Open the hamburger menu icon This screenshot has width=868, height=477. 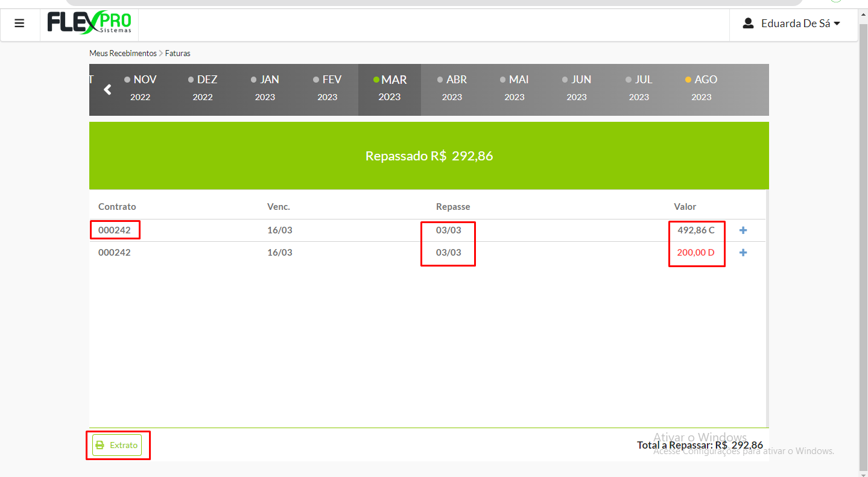[19, 24]
